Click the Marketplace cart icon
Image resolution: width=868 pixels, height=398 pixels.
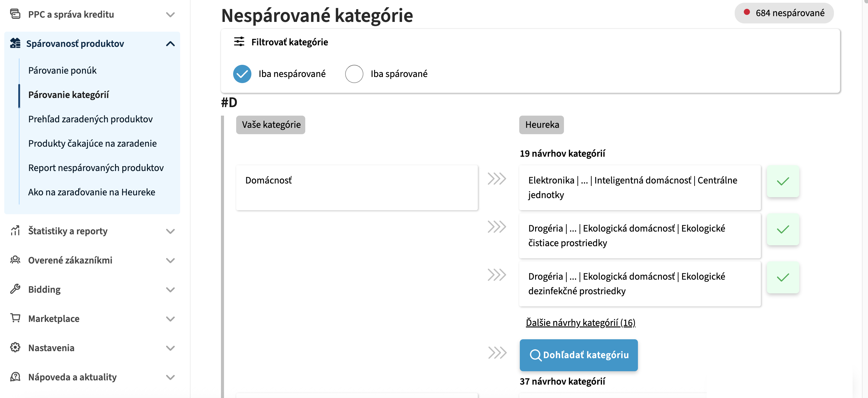15,318
